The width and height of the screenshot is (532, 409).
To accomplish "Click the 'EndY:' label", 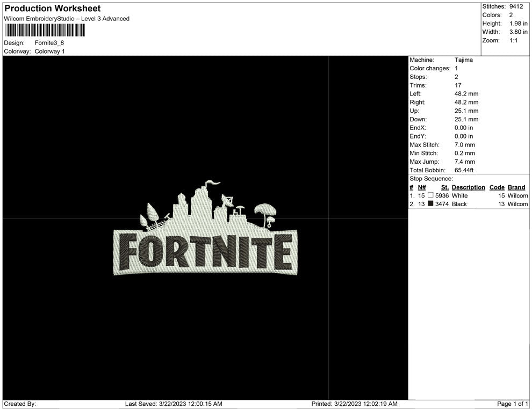I will point(418,136).
